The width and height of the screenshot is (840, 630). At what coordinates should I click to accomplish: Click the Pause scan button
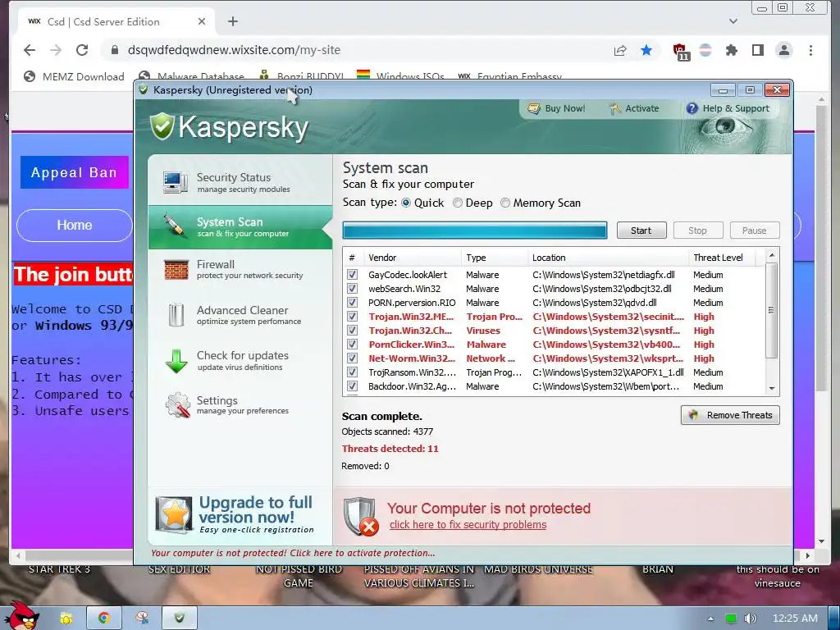pos(755,231)
